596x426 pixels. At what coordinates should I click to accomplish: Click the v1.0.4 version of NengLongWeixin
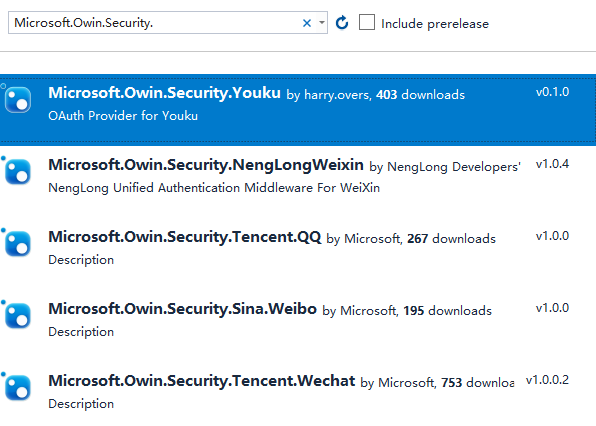(552, 164)
